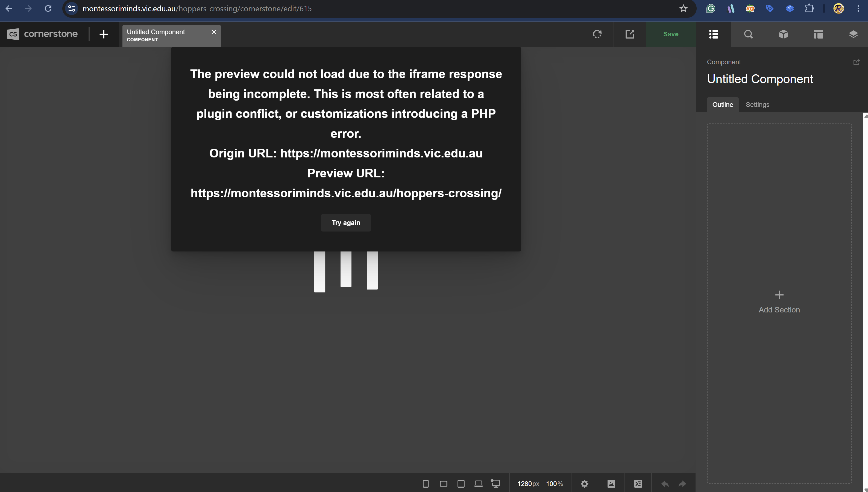Screen dimensions: 868x492
Task: Reload the preview with the refresh icon
Action: click(x=597, y=34)
